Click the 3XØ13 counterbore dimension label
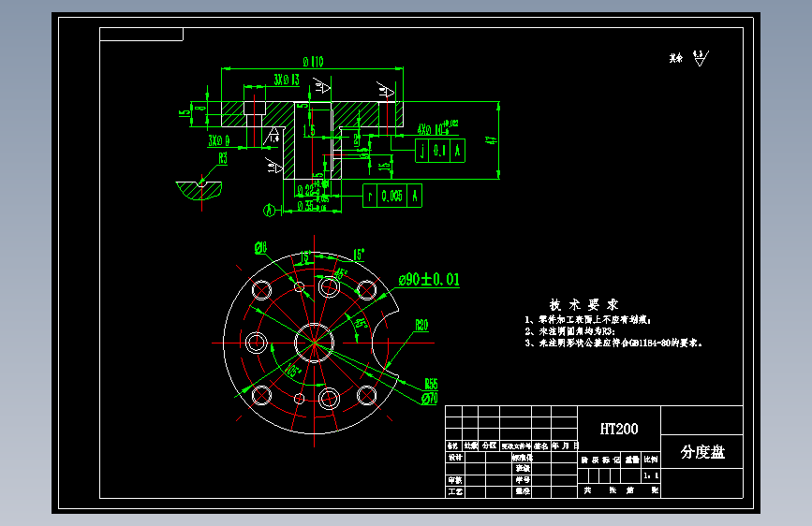 pos(287,80)
